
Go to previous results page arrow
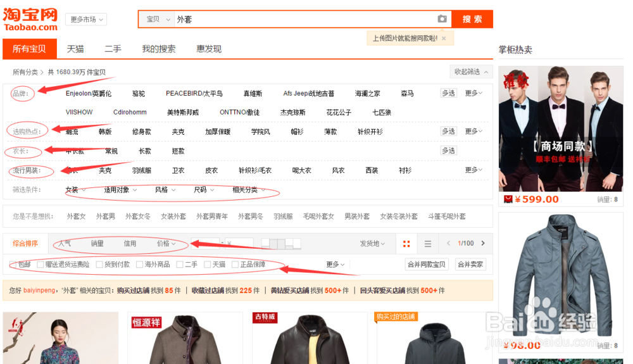(448, 243)
